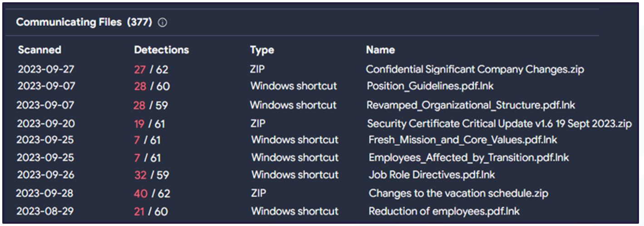This screenshot has width=644, height=226.
Task: Open Security Certificate Critical Update zip
Action: (x=499, y=124)
